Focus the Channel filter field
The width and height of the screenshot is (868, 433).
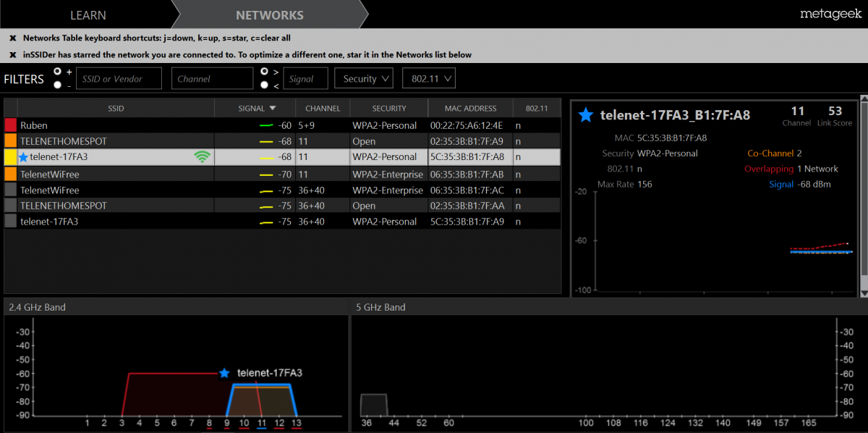(213, 78)
